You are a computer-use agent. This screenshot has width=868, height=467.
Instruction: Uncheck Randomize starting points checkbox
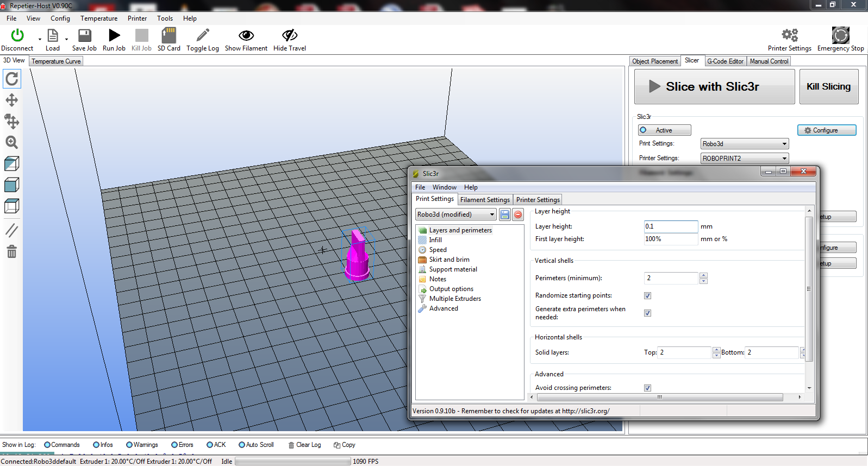coord(647,296)
